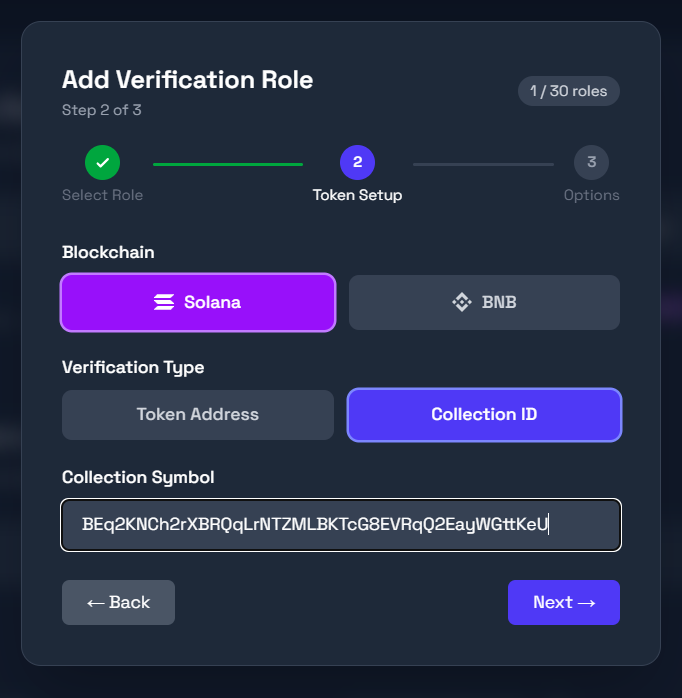682x698 pixels.
Task: Click the Step 2 of 3 subtitle
Action: coord(102,110)
